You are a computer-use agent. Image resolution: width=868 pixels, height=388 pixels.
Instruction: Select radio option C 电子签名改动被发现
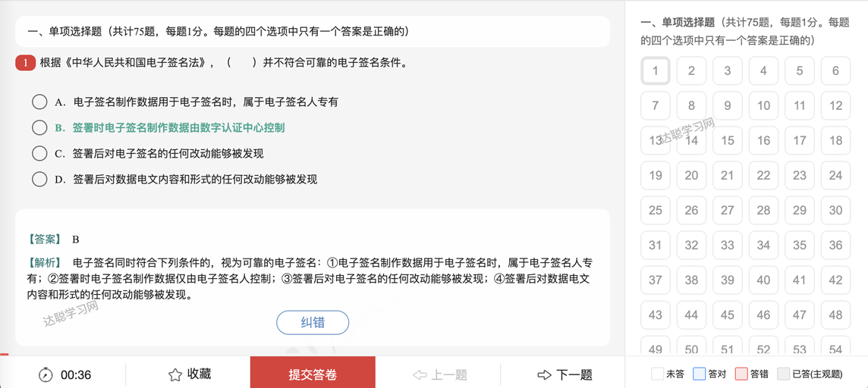[x=39, y=153]
